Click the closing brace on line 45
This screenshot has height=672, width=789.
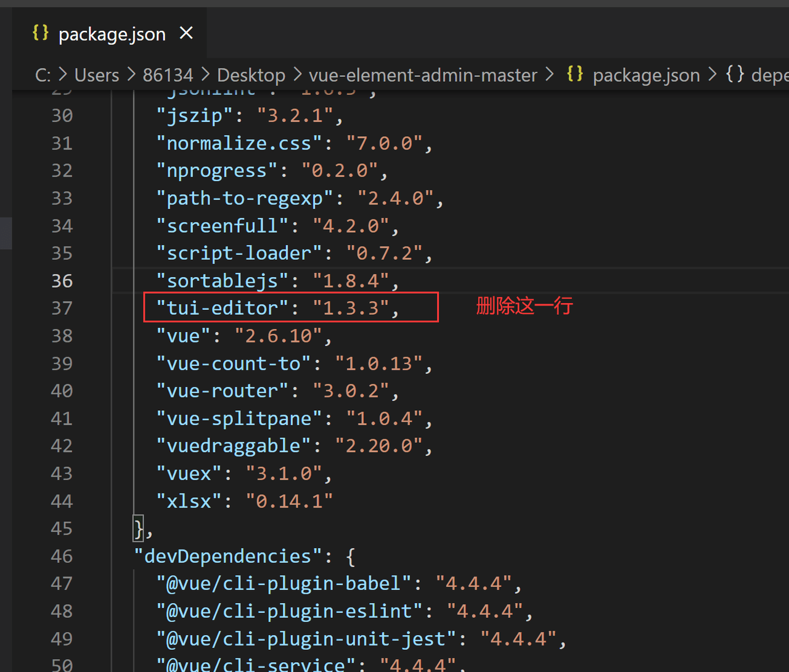point(139,528)
